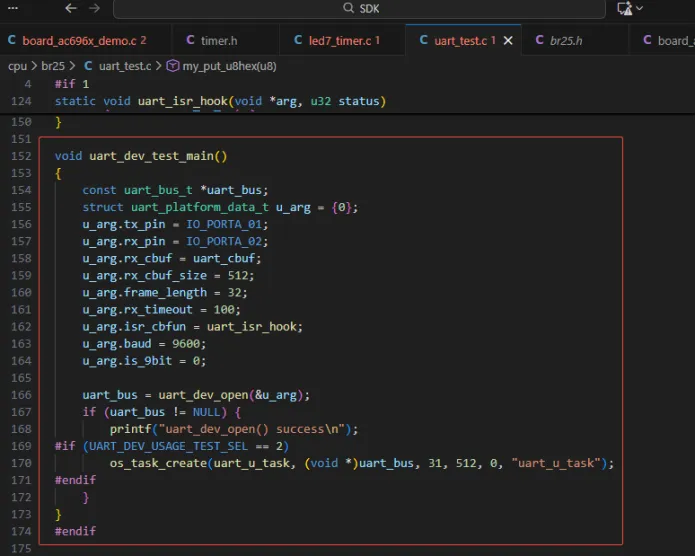The image size is (696, 557).
Task: Click '#endif' on line 174
Action: [75, 531]
